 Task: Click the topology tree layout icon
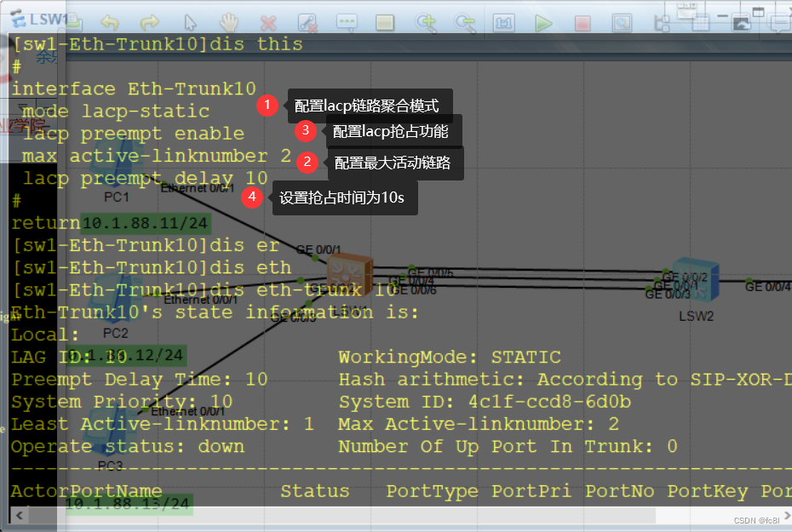tap(661, 23)
